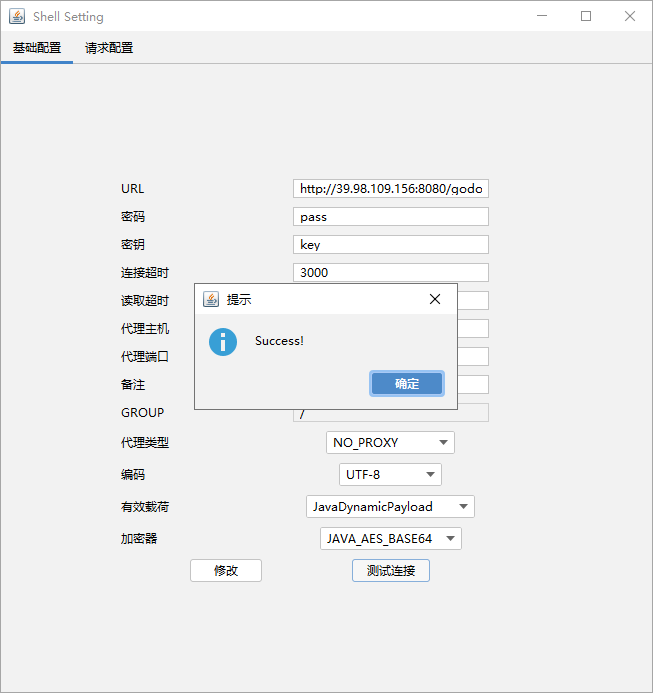Open the 有效载荷 JavaDynamicPayload dropdown
Image resolution: width=653 pixels, height=693 pixels.
[x=390, y=507]
